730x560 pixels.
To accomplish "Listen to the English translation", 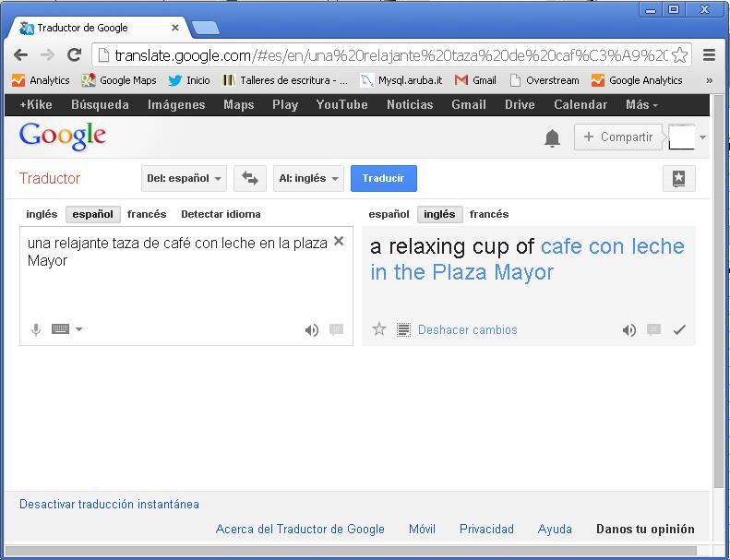I will (629, 330).
